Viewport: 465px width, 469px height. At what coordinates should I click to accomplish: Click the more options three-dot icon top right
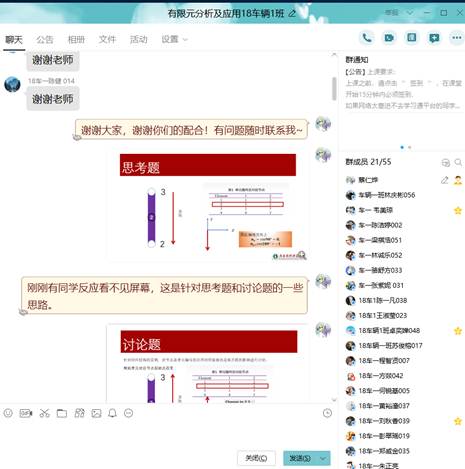coord(457,38)
